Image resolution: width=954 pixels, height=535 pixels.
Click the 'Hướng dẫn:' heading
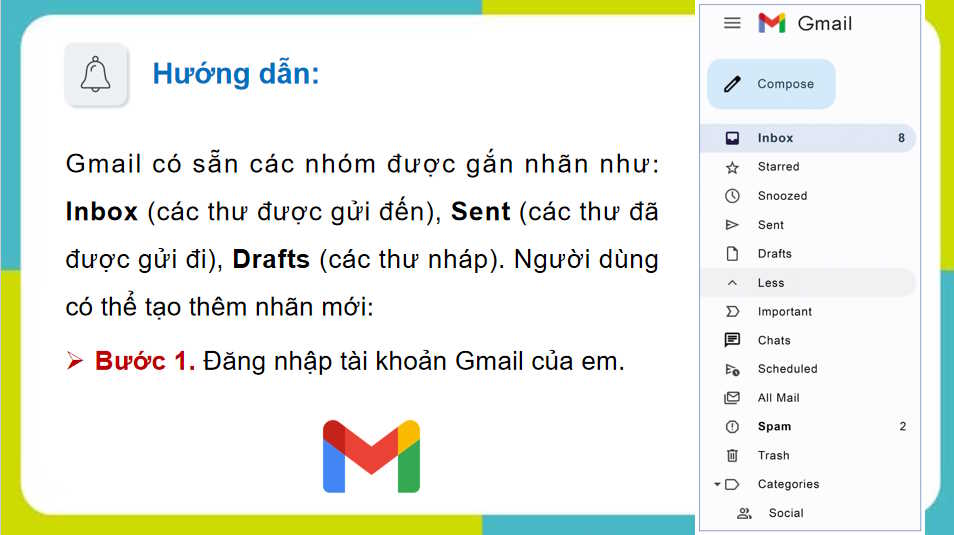(x=235, y=74)
